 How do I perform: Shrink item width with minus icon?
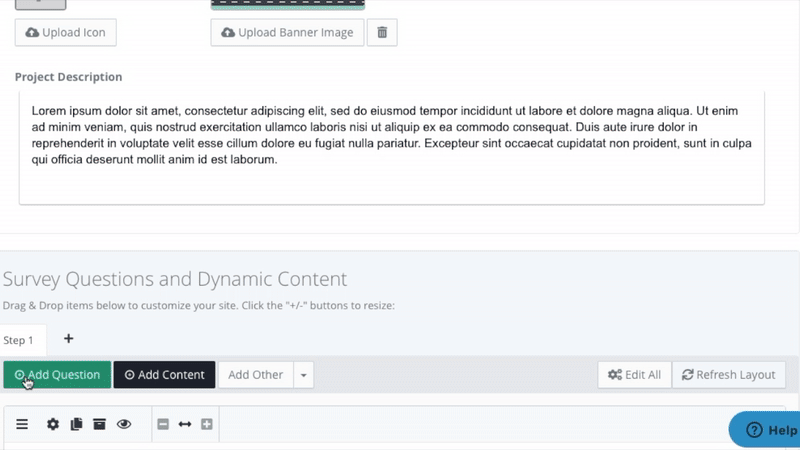[163, 424]
